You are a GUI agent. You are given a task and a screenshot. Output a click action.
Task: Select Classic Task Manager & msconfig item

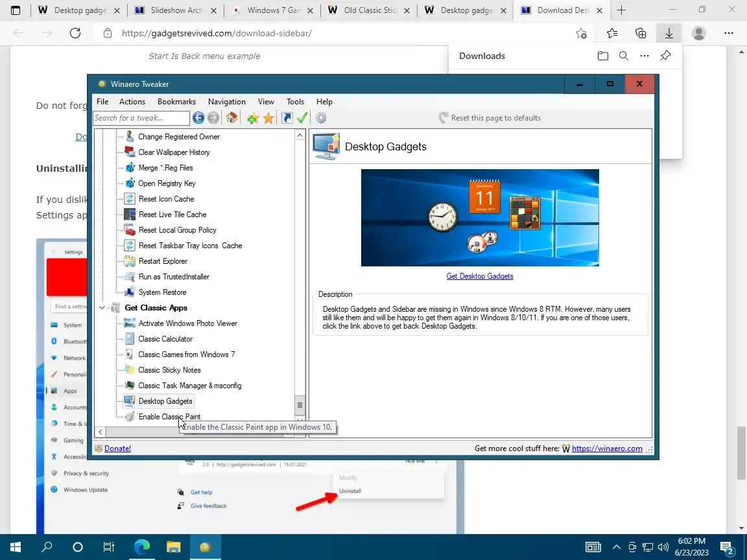pyautogui.click(x=189, y=386)
